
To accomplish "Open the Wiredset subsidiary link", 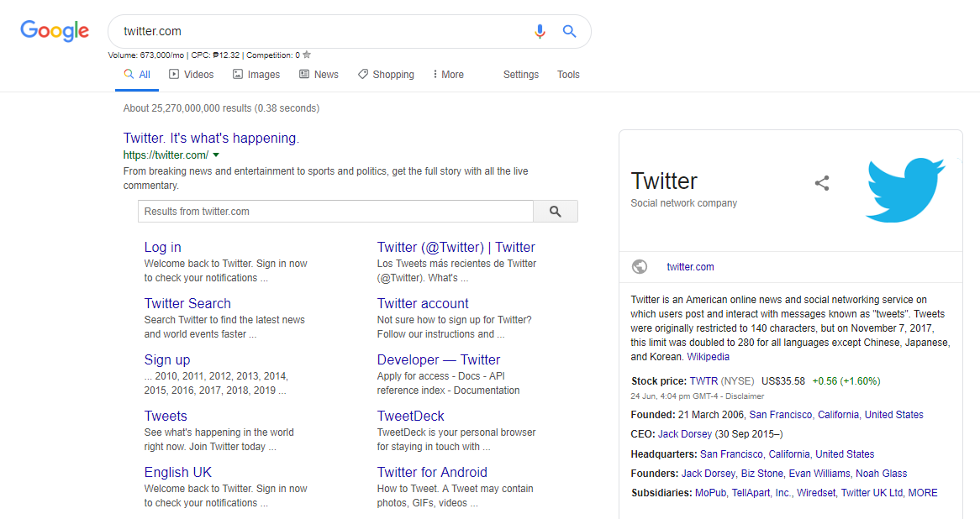I will 816,493.
